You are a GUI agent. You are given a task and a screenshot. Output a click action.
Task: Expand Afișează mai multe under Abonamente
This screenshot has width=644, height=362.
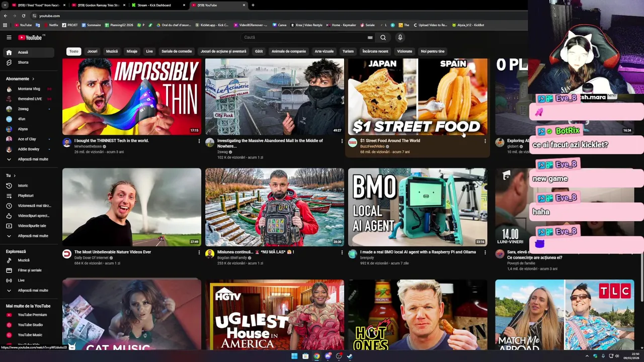(29, 159)
